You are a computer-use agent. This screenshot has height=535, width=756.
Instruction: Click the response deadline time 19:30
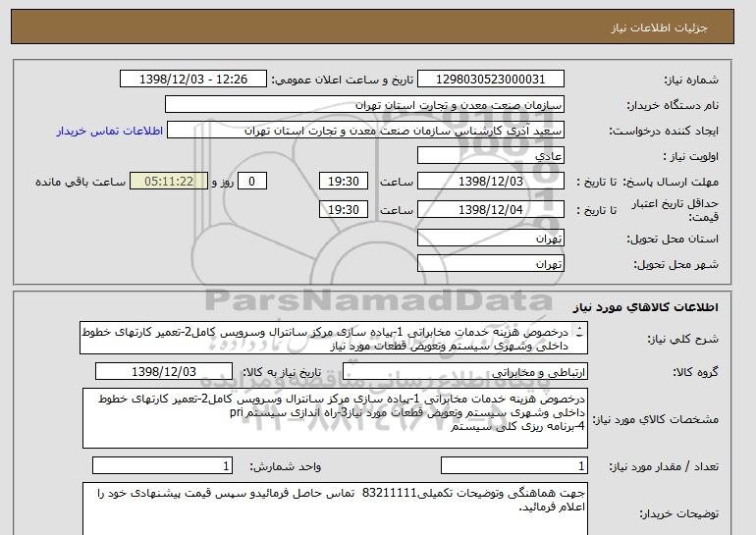344,182
